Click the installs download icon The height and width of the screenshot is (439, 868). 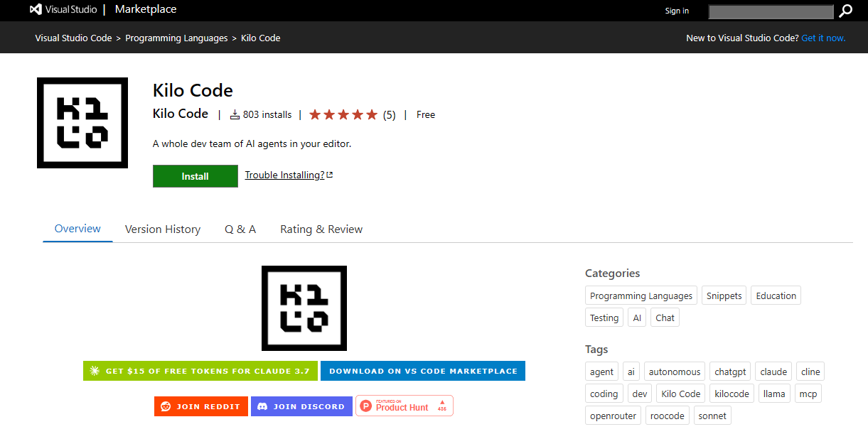[235, 114]
